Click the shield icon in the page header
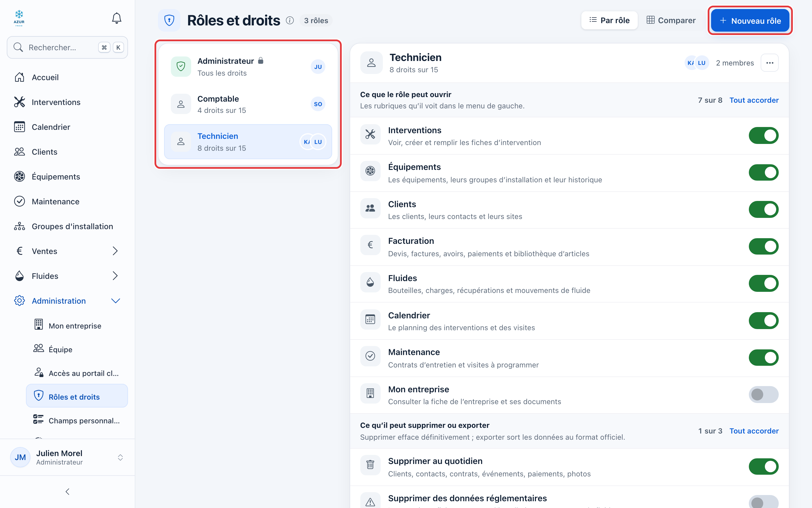Screen dimensions: 812x508 (169, 21)
